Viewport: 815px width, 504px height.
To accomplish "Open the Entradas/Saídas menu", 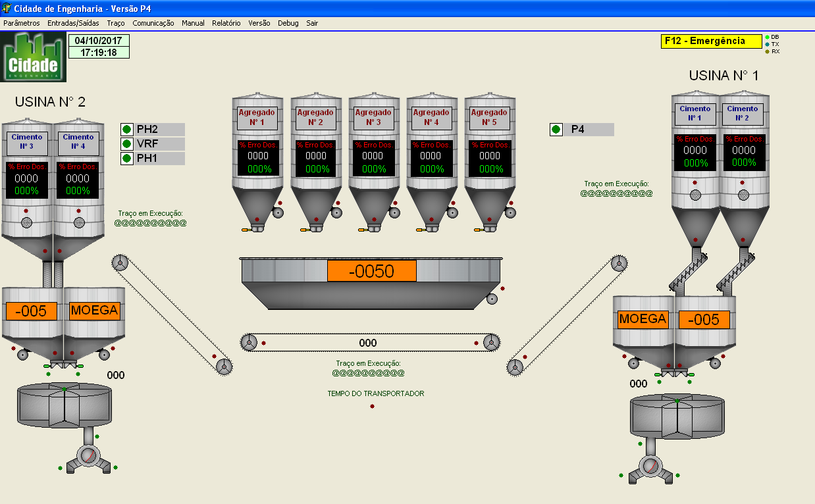I will (73, 23).
